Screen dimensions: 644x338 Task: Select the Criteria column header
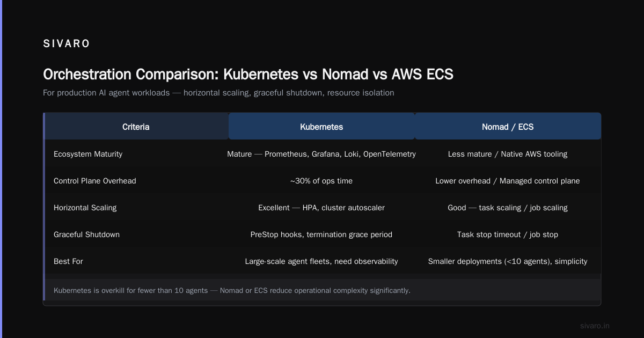point(136,127)
